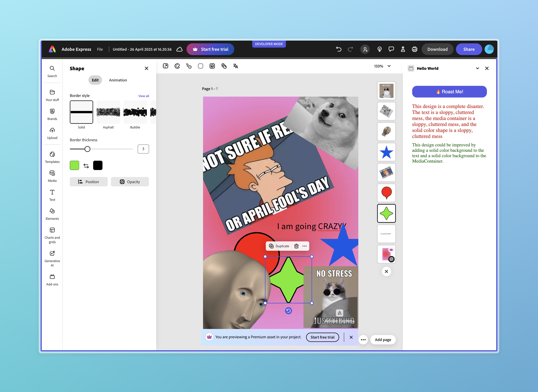Click the print icon in header
The width and height of the screenshot is (538, 392).
[x=414, y=49]
